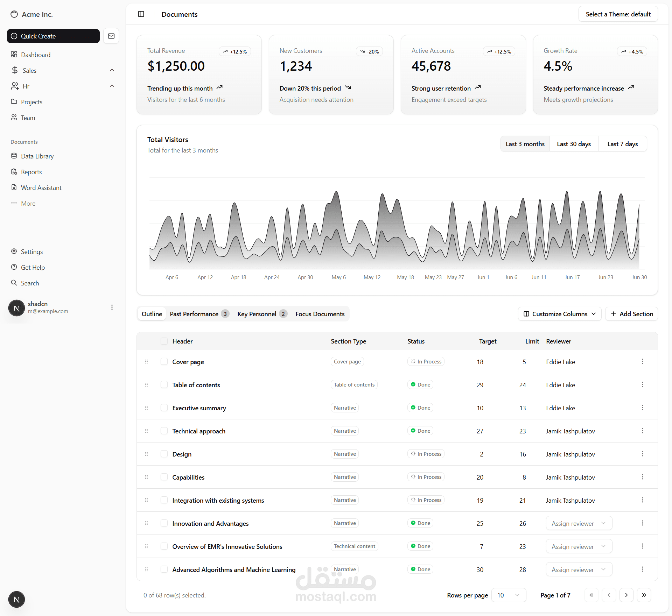Image resolution: width=672 pixels, height=616 pixels.
Task: Switch to the Past Performance tab
Action: pyautogui.click(x=194, y=314)
